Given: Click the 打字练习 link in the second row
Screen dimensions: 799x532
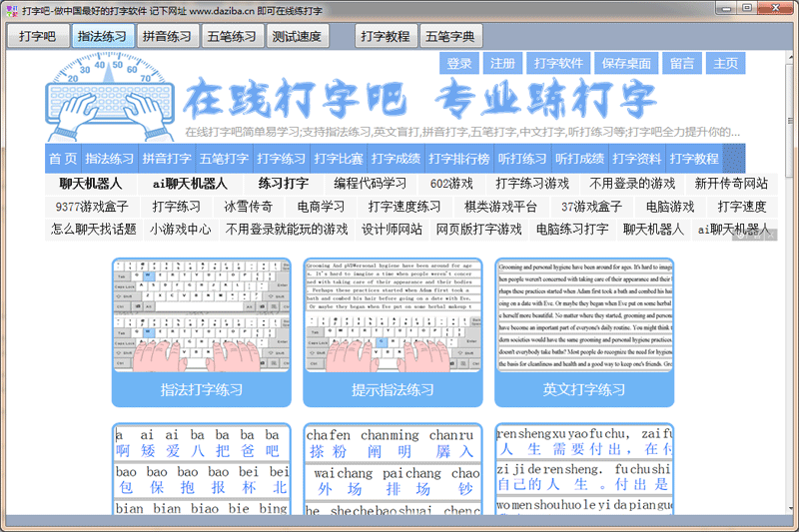Looking at the screenshot, I should click(x=177, y=207).
